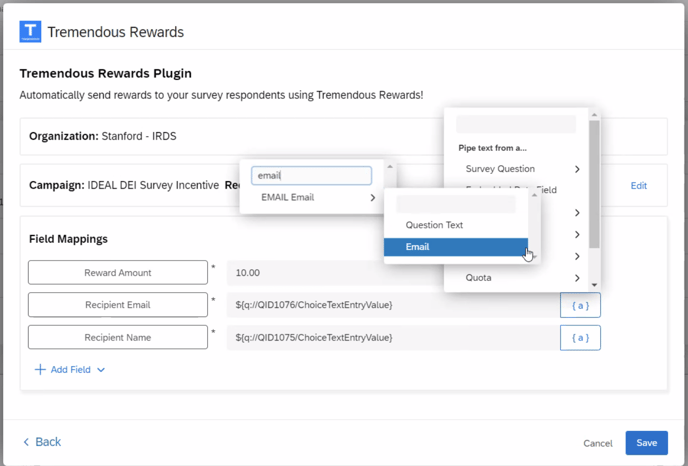688x466 pixels.
Task: Click the Recipient Name QID1075 value field
Action: (393, 338)
